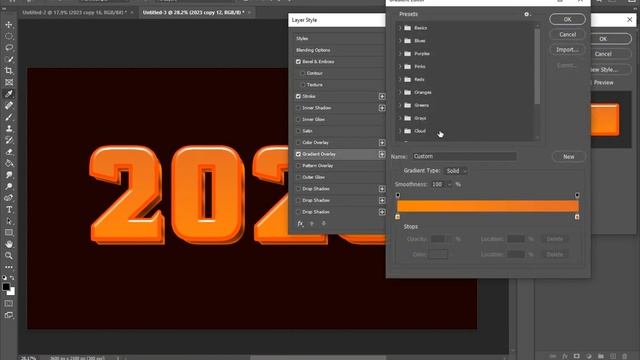Add another Inner Shadow with plus icon
This screenshot has width=640, height=360.
tap(382, 108)
